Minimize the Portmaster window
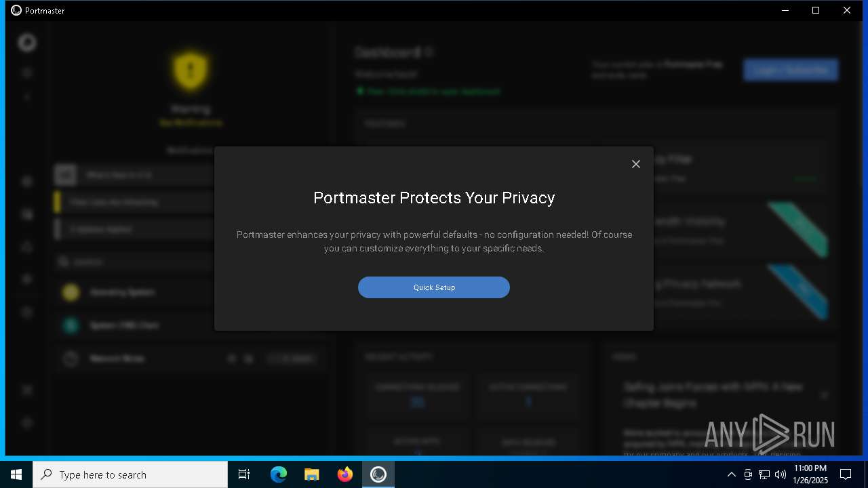868x488 pixels. 785,10
